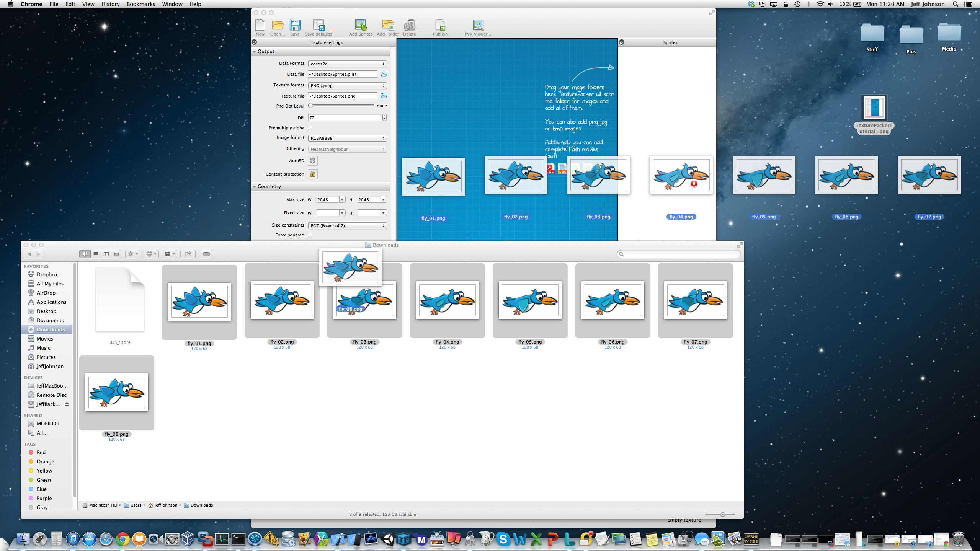
Task: Click the Data file path field
Action: point(343,74)
